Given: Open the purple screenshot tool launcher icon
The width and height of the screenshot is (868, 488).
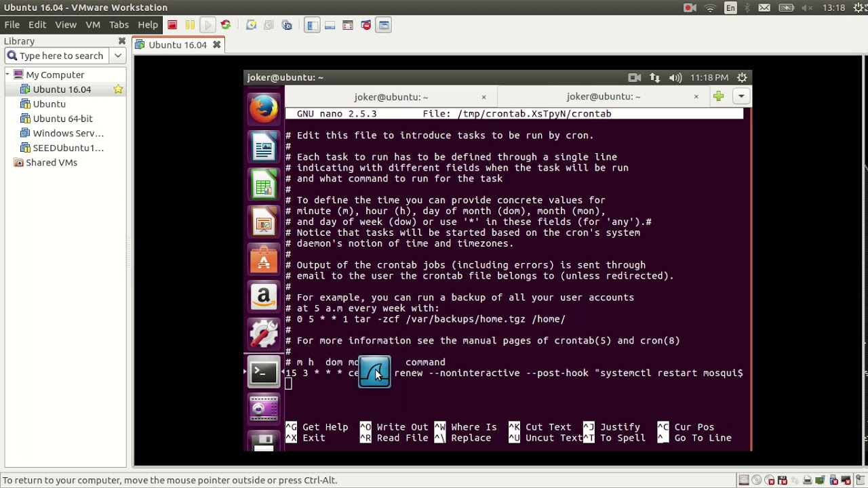Looking at the screenshot, I should tap(264, 409).
